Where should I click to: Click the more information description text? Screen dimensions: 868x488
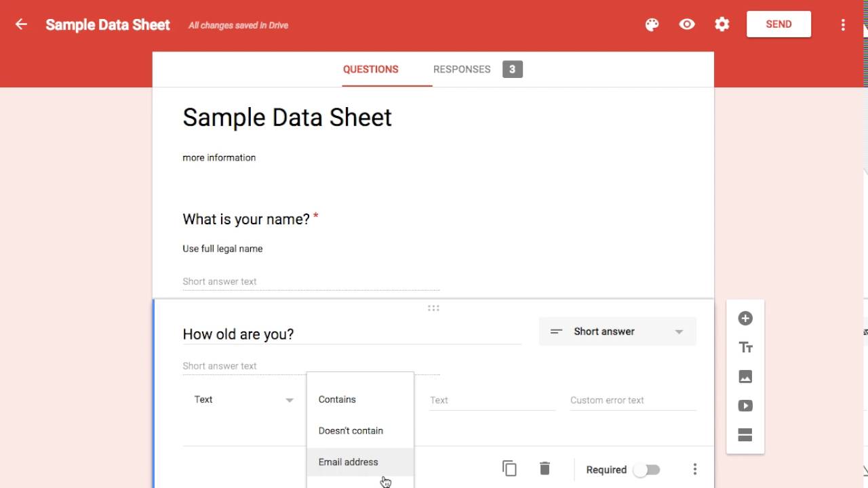click(219, 157)
